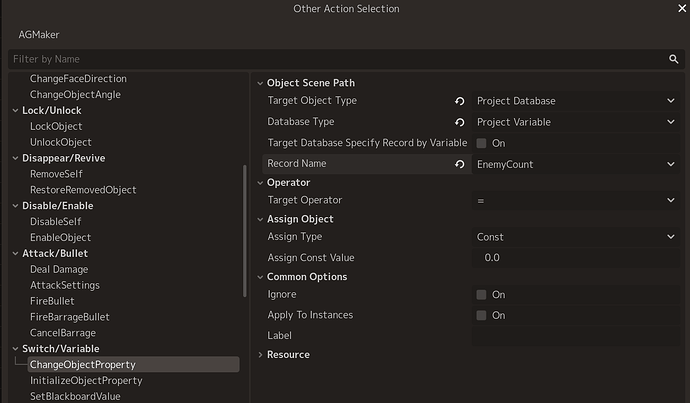Collapse the Attack/Bullet category
The height and width of the screenshot is (403, 690).
click(15, 253)
